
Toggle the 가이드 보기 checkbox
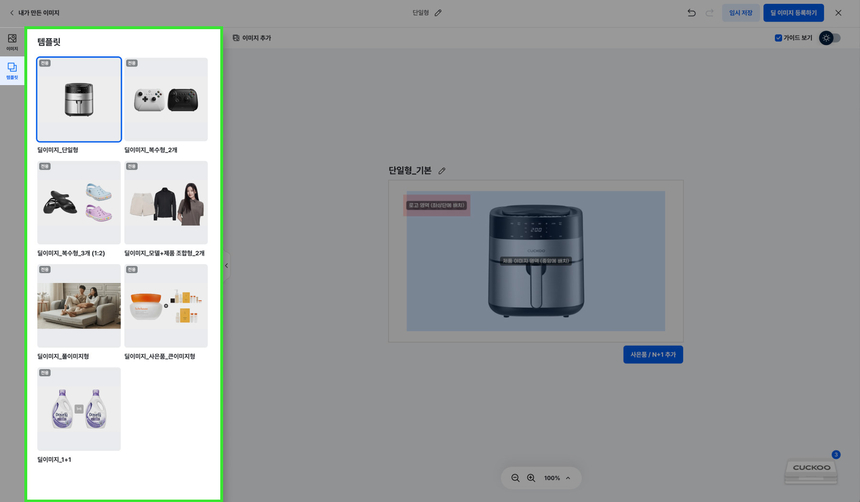tap(779, 38)
